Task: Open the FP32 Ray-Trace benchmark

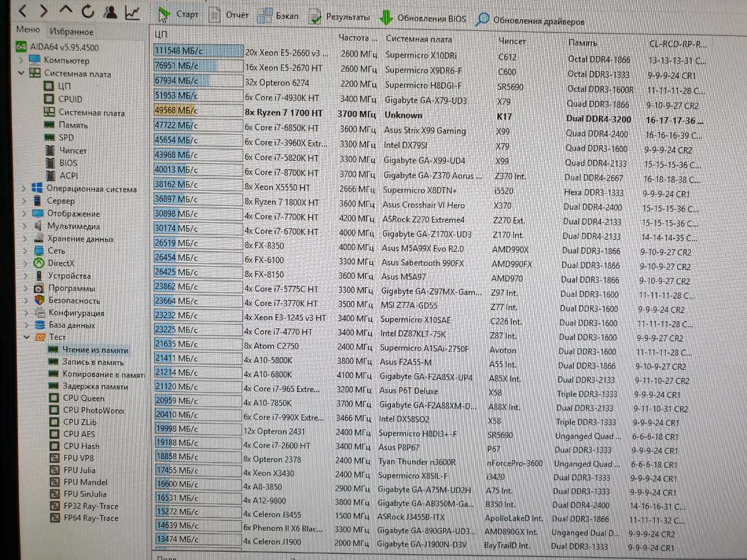Action: pos(85,506)
